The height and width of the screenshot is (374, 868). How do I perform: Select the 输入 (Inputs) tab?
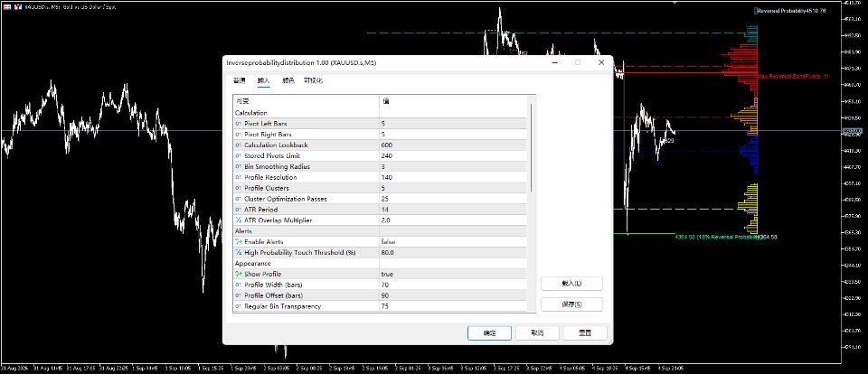(263, 80)
